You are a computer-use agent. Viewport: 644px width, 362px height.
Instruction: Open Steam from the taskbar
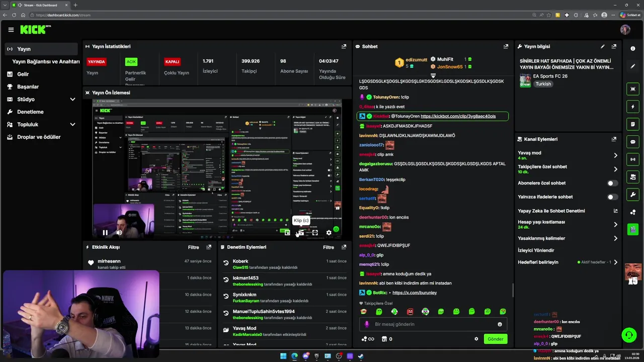(x=361, y=356)
